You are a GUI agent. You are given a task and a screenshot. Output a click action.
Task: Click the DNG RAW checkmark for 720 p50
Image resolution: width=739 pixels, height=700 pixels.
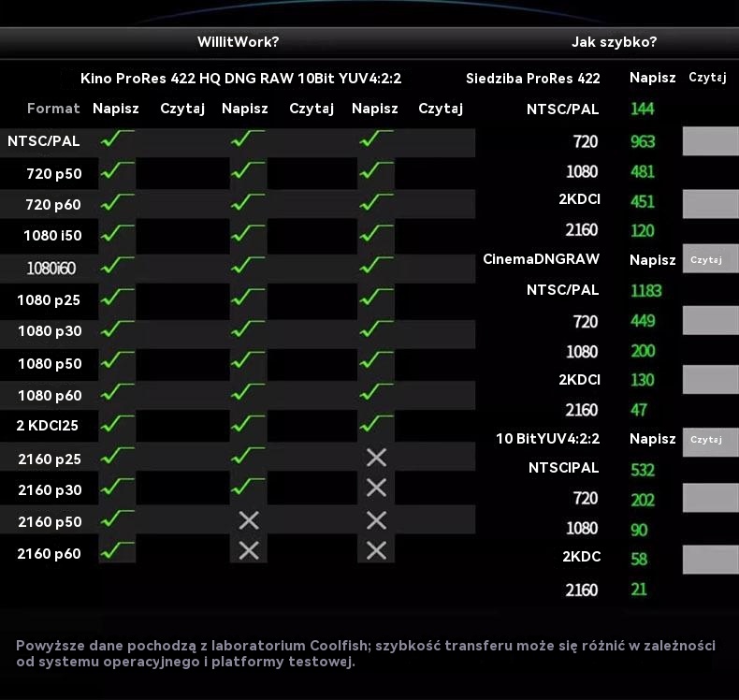246,172
